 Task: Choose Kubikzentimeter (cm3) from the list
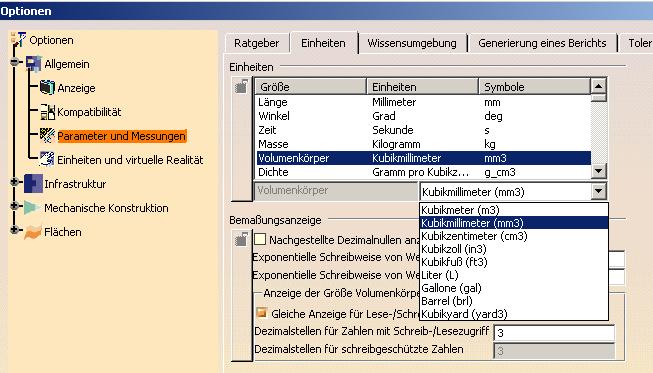514,236
